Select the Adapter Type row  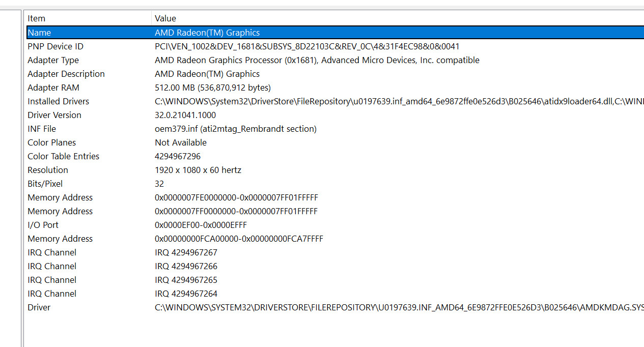point(335,60)
